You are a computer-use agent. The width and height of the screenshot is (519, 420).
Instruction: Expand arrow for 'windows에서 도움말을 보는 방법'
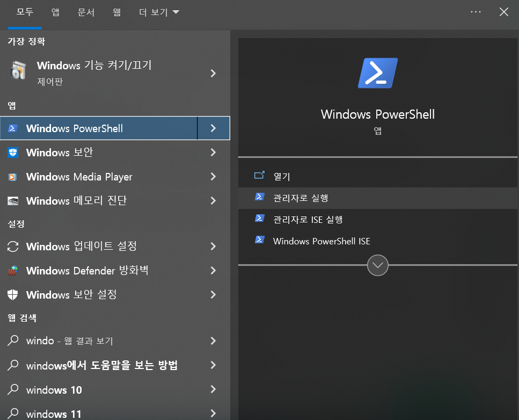coord(213,365)
